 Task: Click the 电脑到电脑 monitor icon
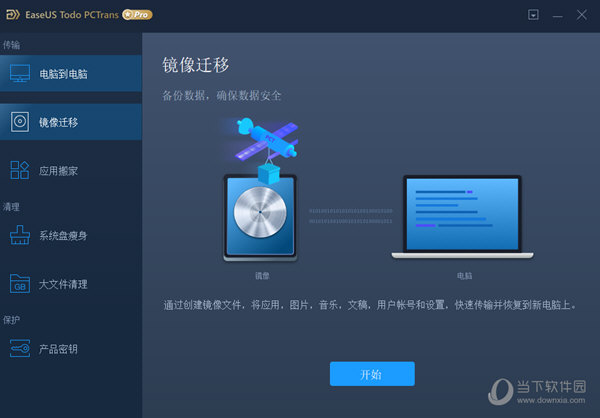pyautogui.click(x=20, y=73)
